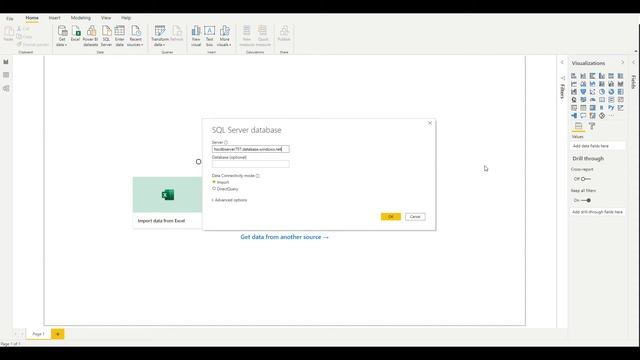Screen dimensions: 640x360
Task: Select the Python visual icon
Action: click(x=611, y=108)
